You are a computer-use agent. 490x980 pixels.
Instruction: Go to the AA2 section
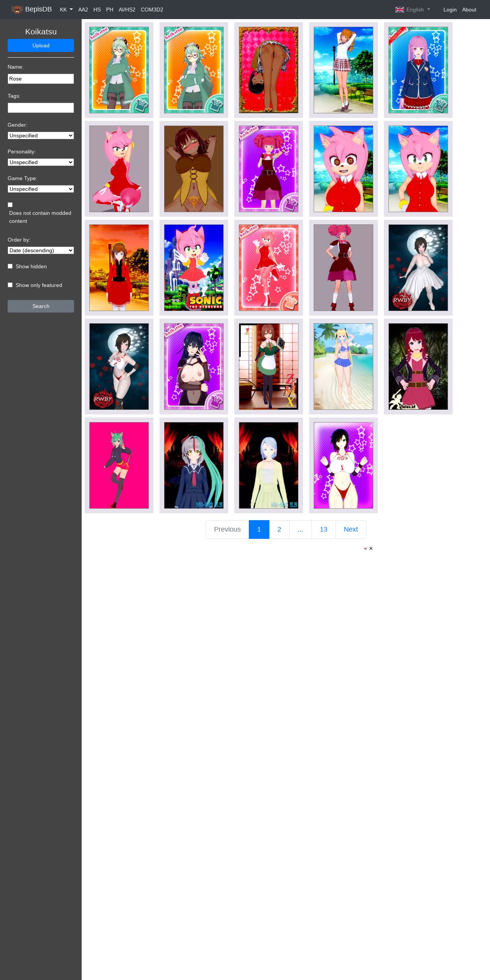pos(83,10)
